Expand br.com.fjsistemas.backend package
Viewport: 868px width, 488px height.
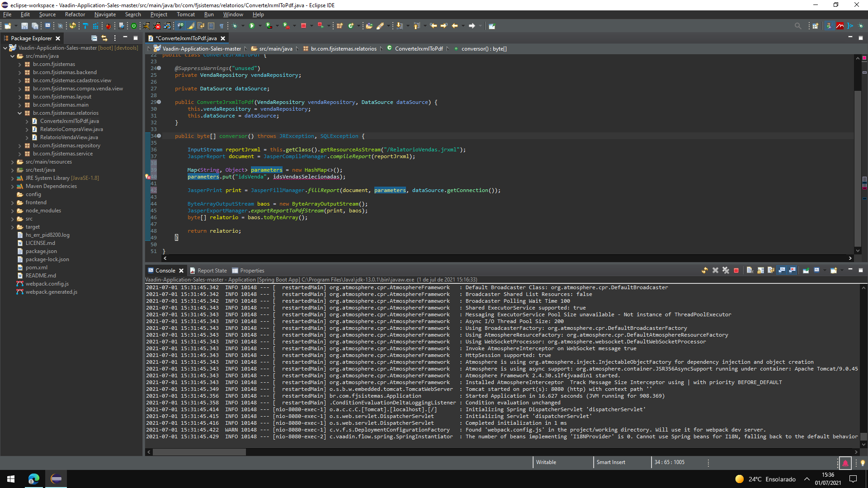[20, 72]
